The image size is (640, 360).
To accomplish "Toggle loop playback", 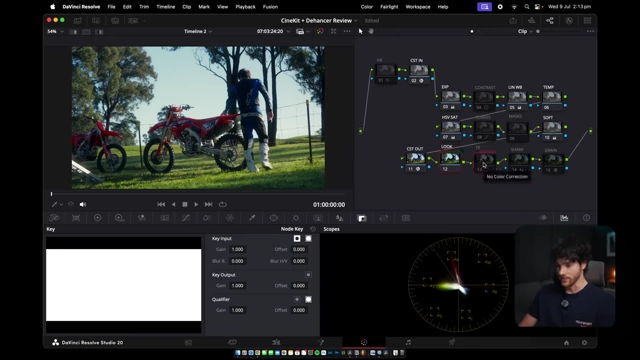I will [x=222, y=204].
